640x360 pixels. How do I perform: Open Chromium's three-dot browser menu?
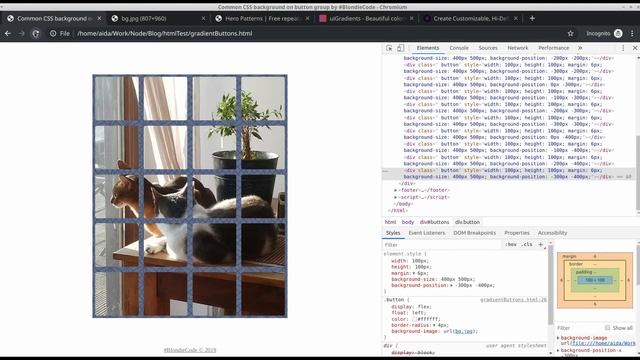(x=632, y=33)
